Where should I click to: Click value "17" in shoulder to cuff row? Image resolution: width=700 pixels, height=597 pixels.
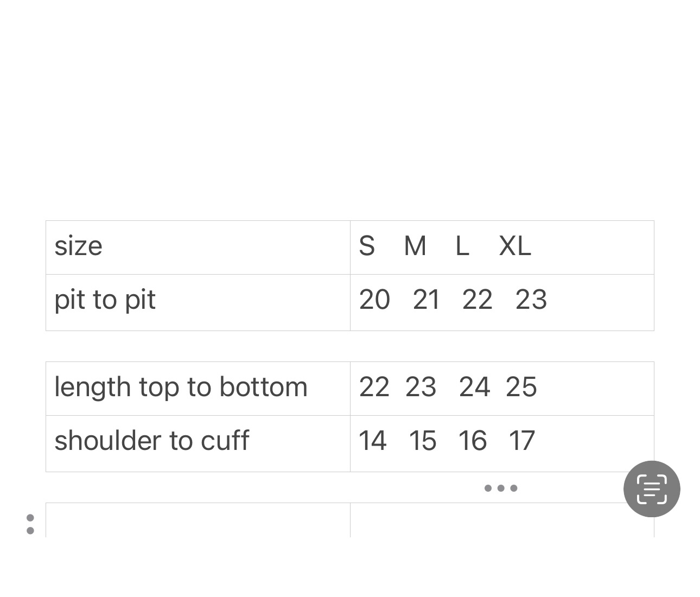(522, 441)
